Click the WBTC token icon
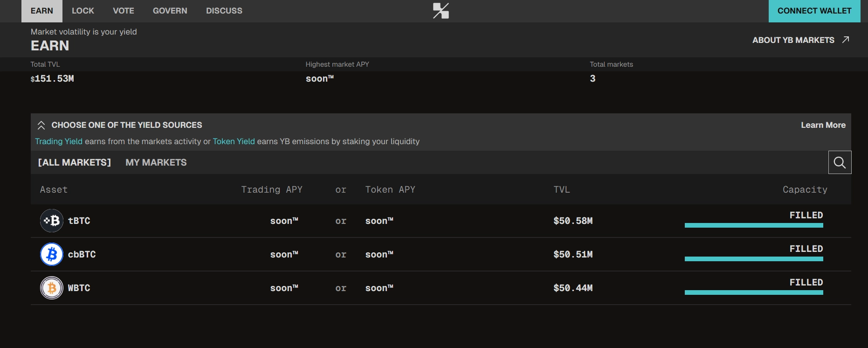The height and width of the screenshot is (348, 868). pos(52,288)
